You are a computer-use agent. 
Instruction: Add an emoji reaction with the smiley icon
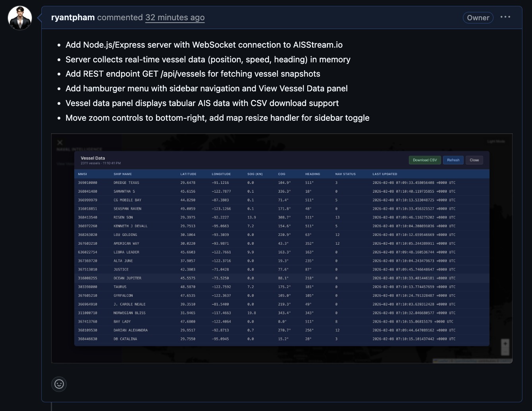pyautogui.click(x=59, y=384)
